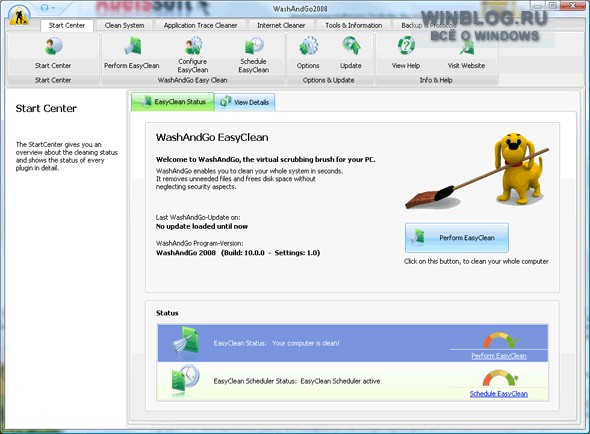Open View Help question mark icon
This screenshot has width=590, height=434.
tap(406, 46)
